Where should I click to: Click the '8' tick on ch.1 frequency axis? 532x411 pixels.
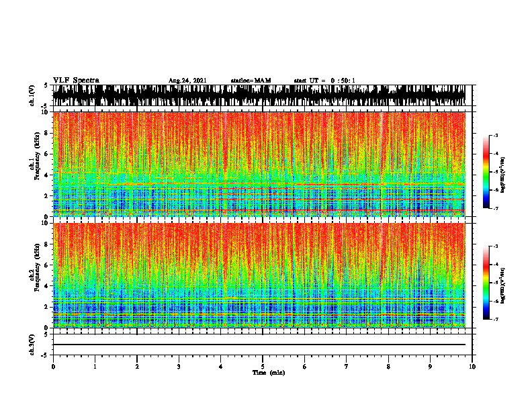pos(47,133)
